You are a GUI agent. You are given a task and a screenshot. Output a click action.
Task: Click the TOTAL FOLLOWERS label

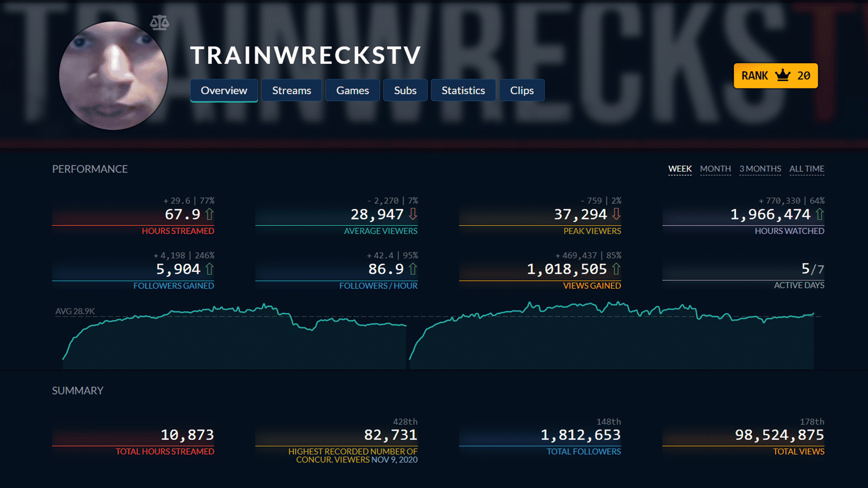pos(584,451)
